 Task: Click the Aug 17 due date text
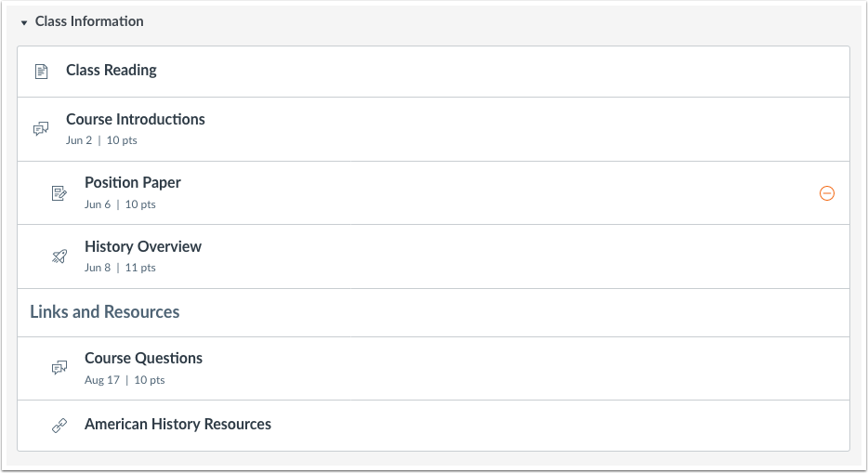(102, 380)
